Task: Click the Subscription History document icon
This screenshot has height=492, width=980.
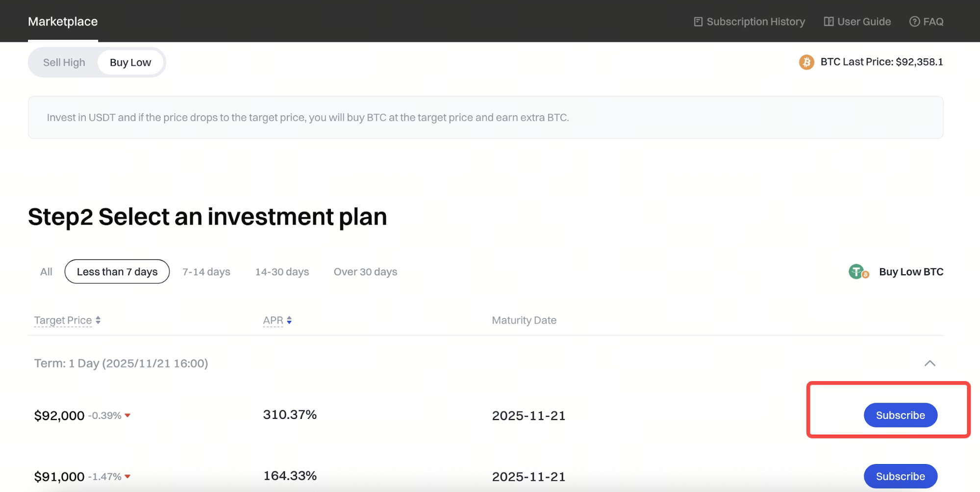Action: click(698, 22)
